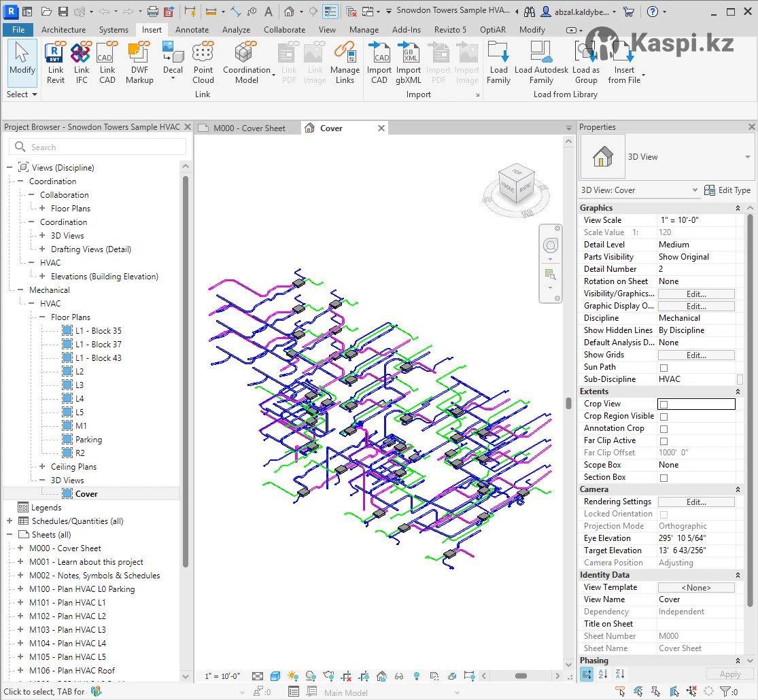The width and height of the screenshot is (758, 700).
Task: Enable the Crop Region Visible checkbox
Action: pyautogui.click(x=664, y=417)
